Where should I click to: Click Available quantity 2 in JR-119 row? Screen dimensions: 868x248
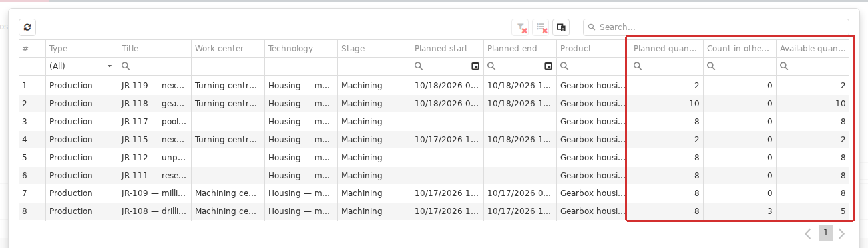(x=813, y=86)
